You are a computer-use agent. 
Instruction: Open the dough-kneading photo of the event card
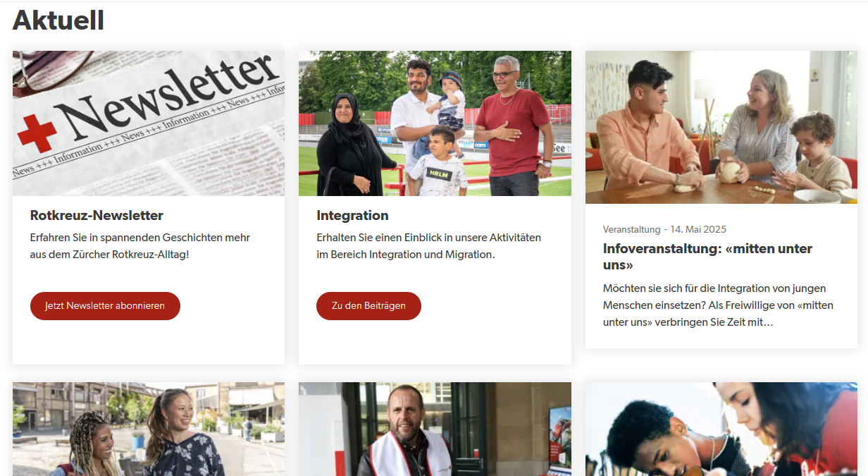point(721,127)
